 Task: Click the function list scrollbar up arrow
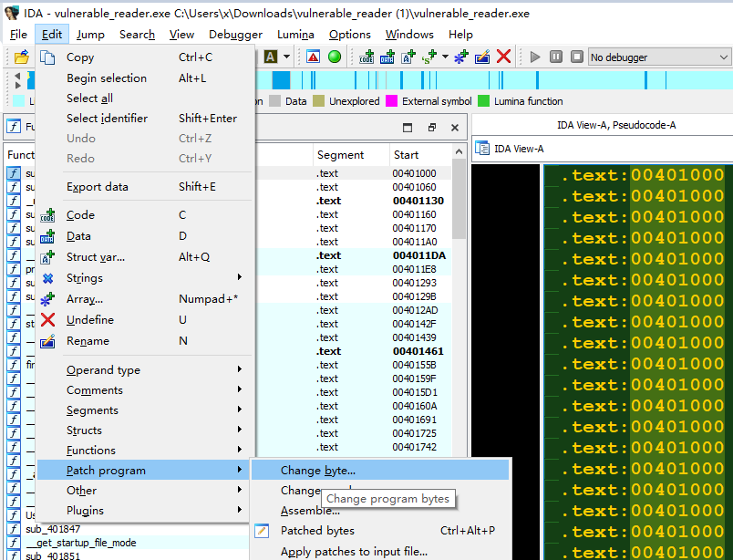click(x=459, y=151)
